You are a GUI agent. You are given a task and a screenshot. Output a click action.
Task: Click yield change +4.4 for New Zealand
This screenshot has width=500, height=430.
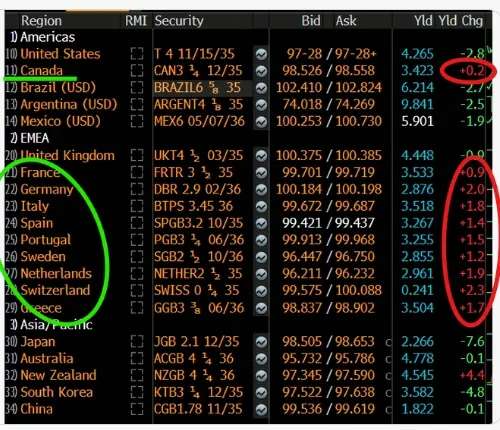pos(472,375)
